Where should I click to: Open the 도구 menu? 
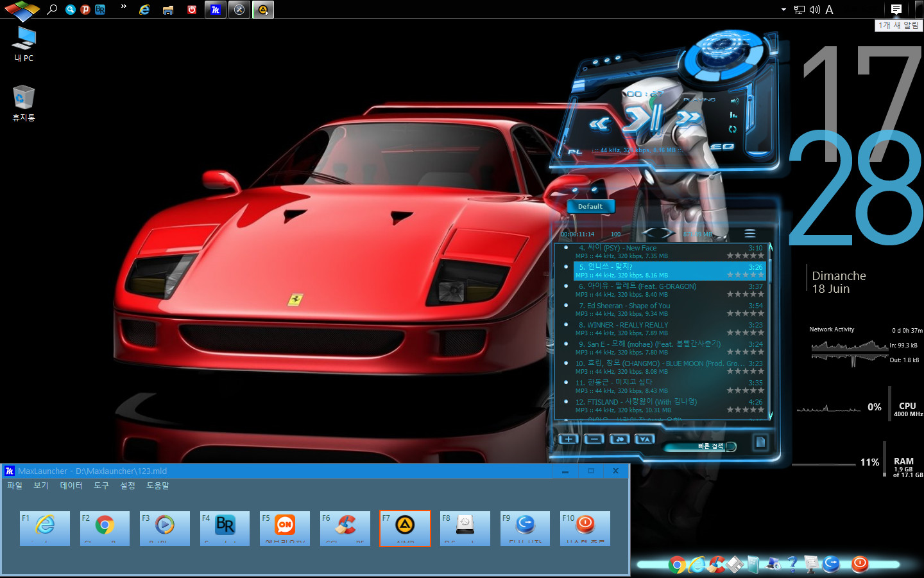[101, 486]
